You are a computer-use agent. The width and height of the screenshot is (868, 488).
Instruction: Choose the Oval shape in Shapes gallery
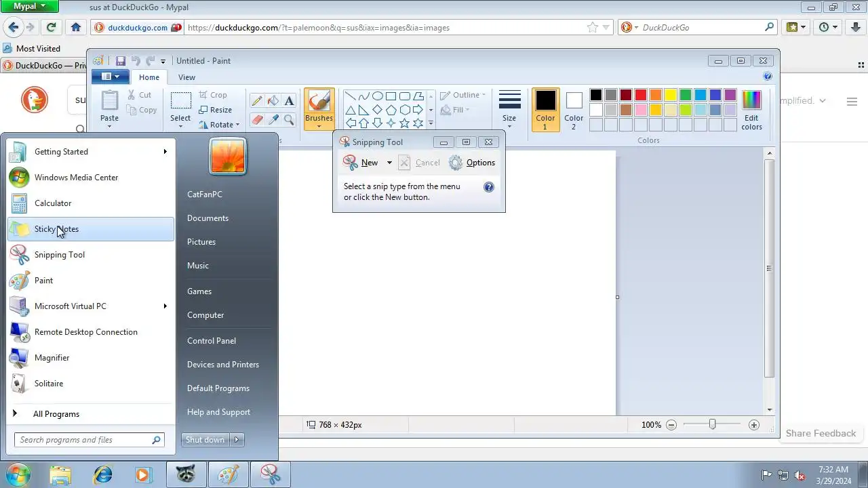coord(378,96)
